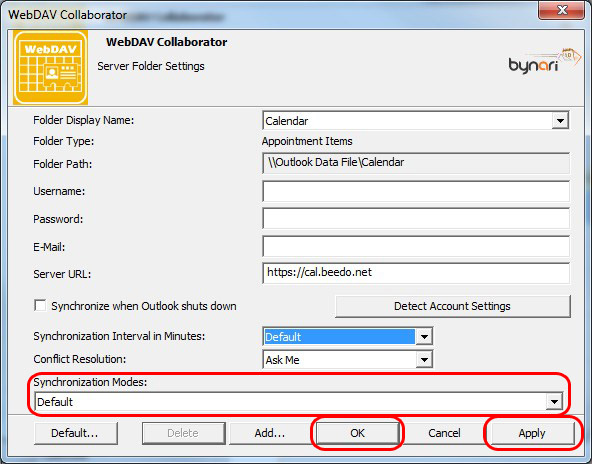Expand the Synchronization Modes dropdown arrow
This screenshot has width=592, height=464.
pos(554,402)
